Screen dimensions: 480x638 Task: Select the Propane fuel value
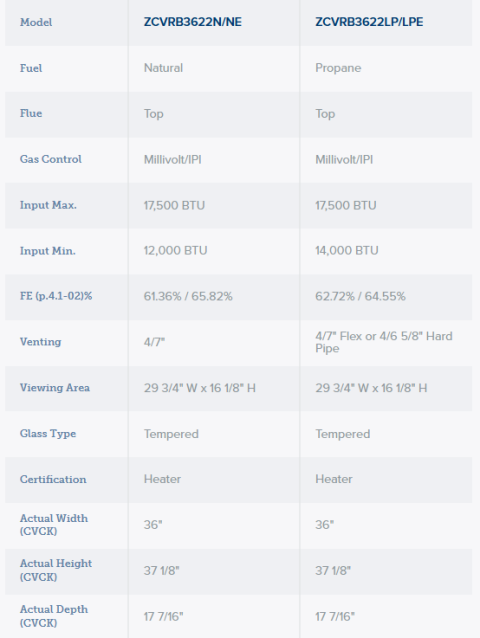338,68
